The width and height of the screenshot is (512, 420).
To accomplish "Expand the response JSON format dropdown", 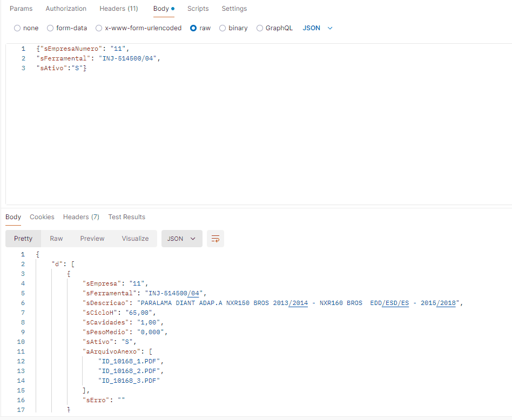I will tap(181, 239).
